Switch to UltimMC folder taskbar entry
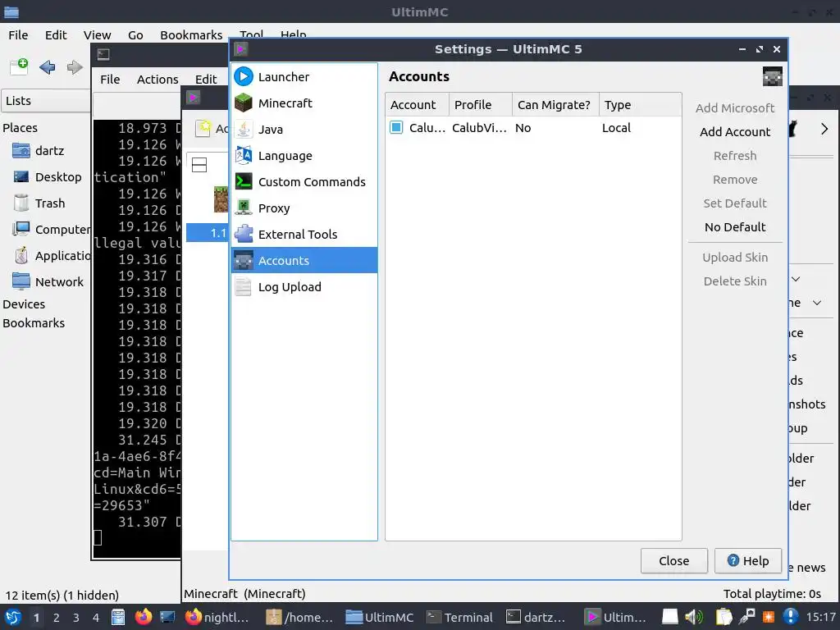The image size is (840, 630). [379, 617]
